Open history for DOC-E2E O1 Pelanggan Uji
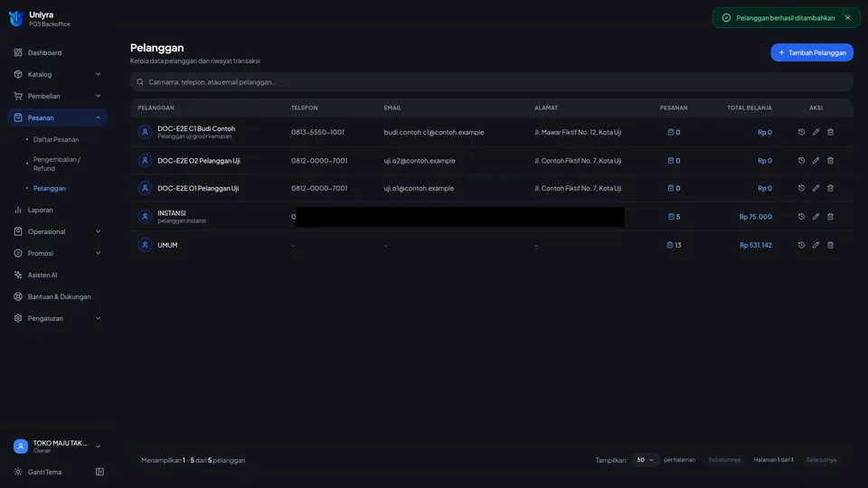Viewport: 868px width, 488px height. 801,188
